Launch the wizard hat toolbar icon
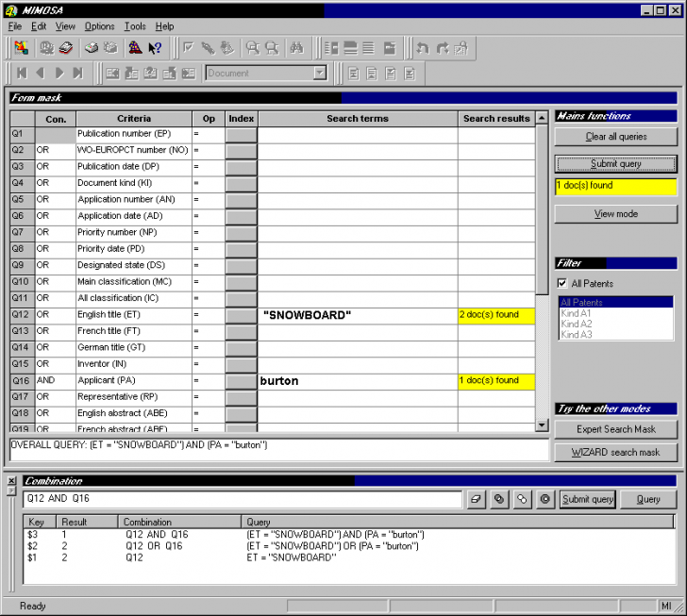 point(135,48)
